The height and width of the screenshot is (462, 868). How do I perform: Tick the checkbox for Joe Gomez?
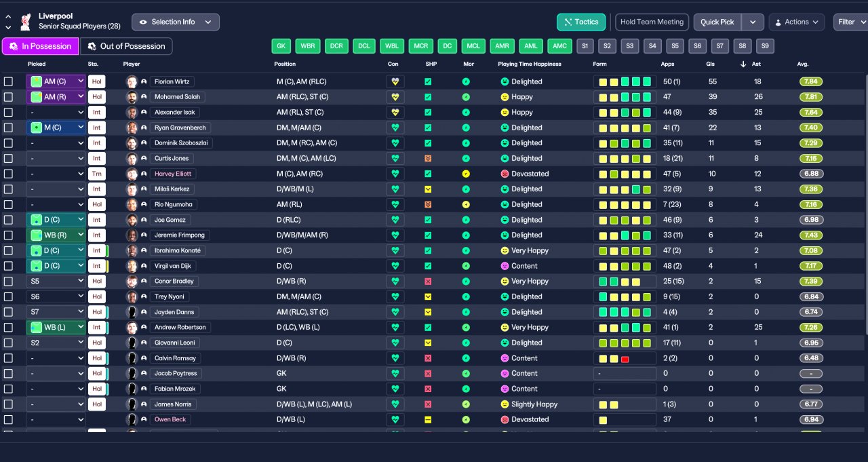[x=8, y=220]
